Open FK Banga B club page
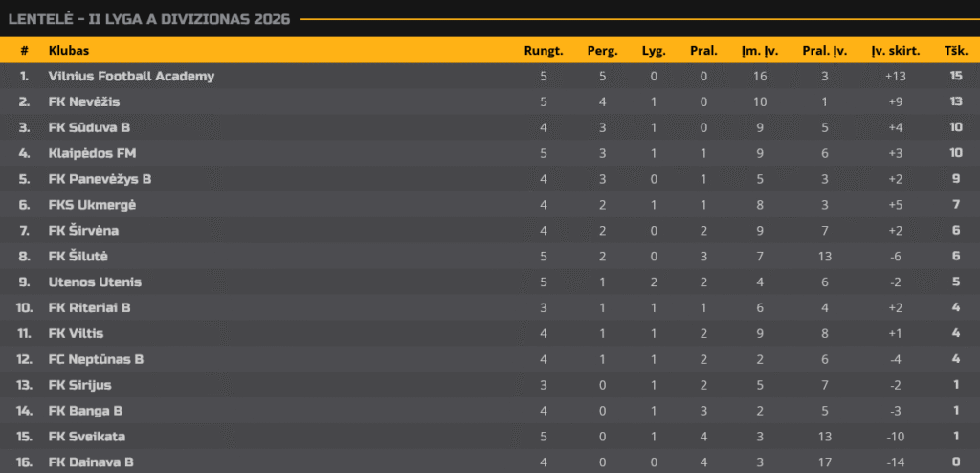 point(85,412)
